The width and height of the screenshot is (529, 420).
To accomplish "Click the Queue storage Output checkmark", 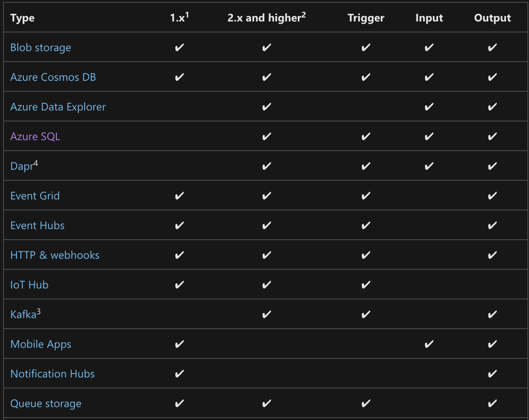I will point(493,404).
